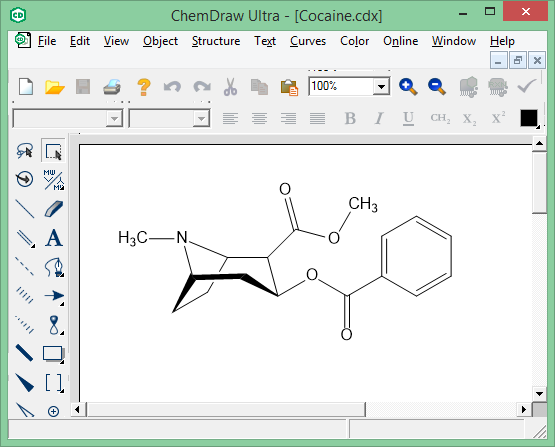The height and width of the screenshot is (447, 555).
Task: Select the Solid Bond tool
Action: click(24, 208)
